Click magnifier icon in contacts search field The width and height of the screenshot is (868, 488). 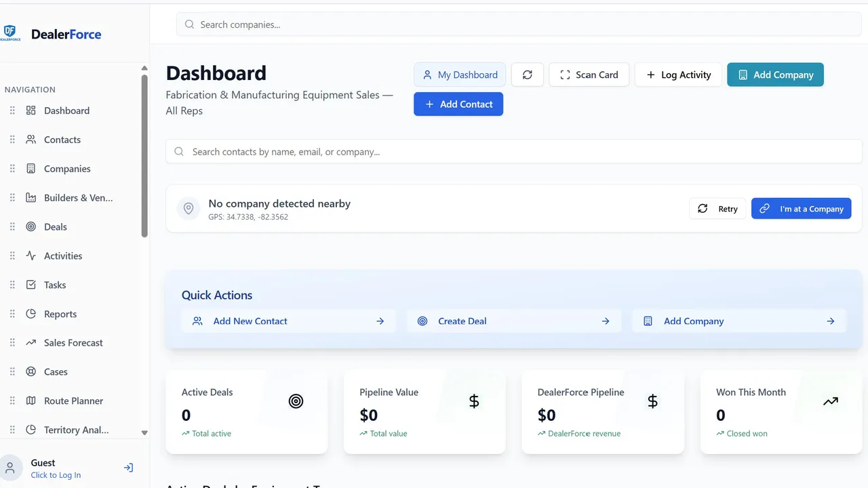pyautogui.click(x=179, y=152)
